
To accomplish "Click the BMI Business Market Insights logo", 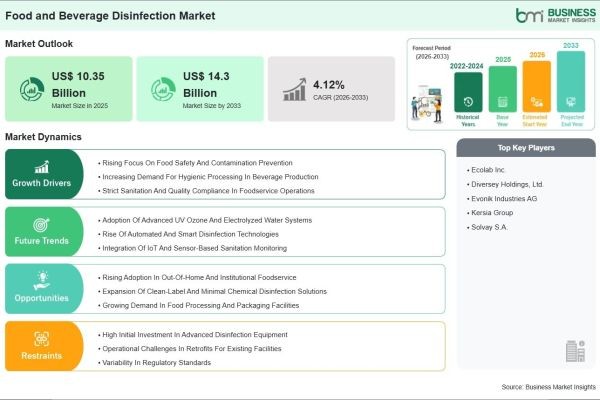I will tap(556, 15).
